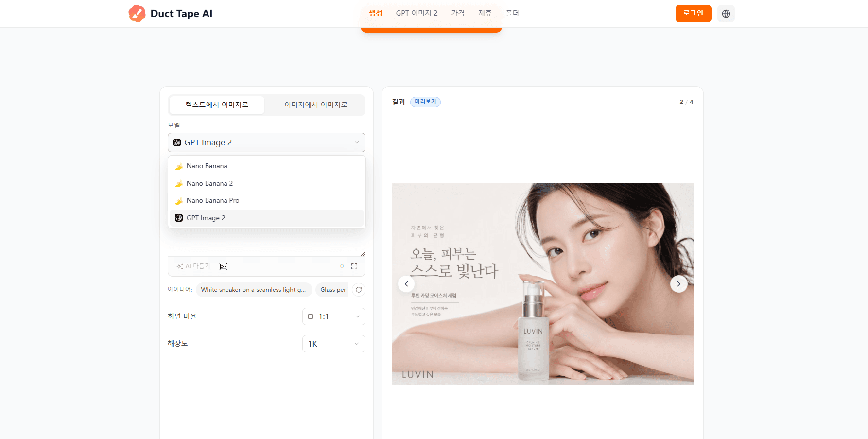This screenshot has width=868, height=439.
Task: Choose Nano Banana 2 from the model list
Action: coord(266,183)
